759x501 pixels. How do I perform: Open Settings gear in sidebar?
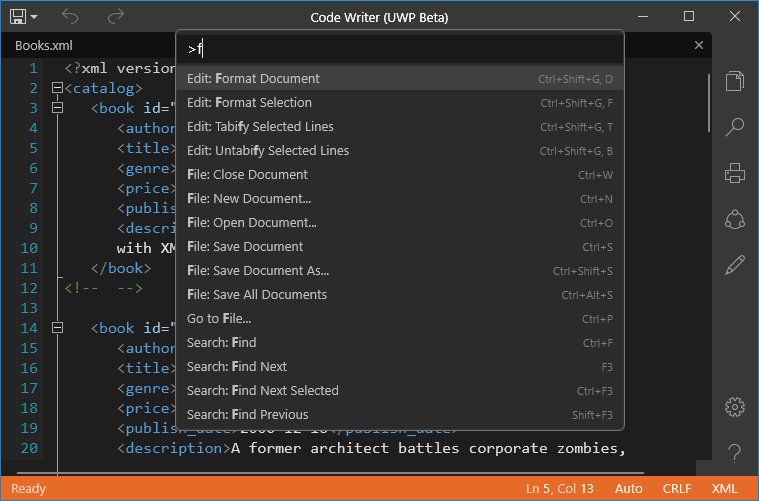[x=734, y=407]
